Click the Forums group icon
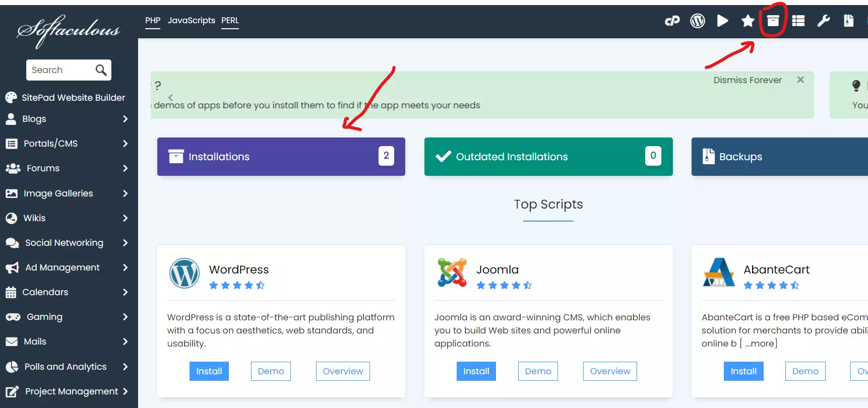The height and width of the screenshot is (408, 868). tap(13, 168)
